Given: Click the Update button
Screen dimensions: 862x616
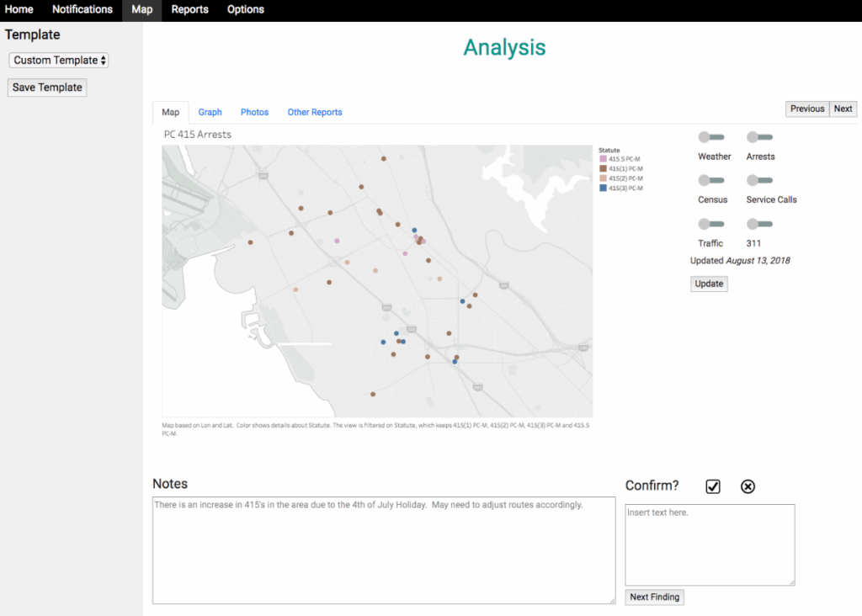Looking at the screenshot, I should coord(709,284).
